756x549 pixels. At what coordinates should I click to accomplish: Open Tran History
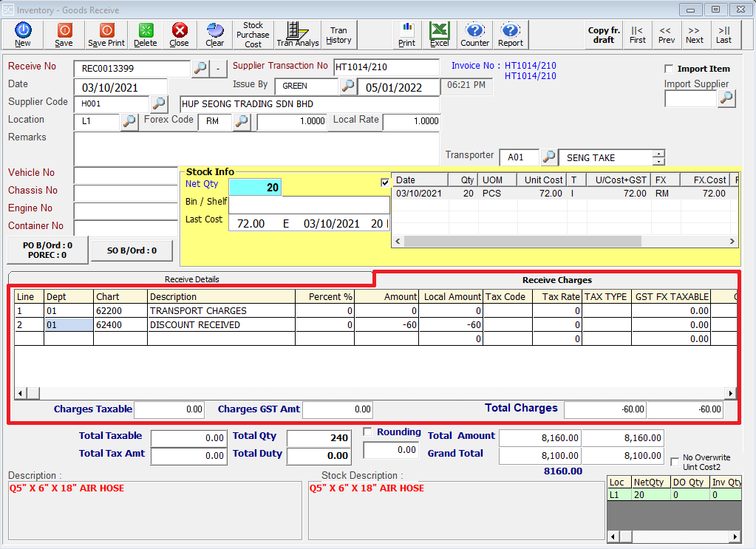click(339, 35)
